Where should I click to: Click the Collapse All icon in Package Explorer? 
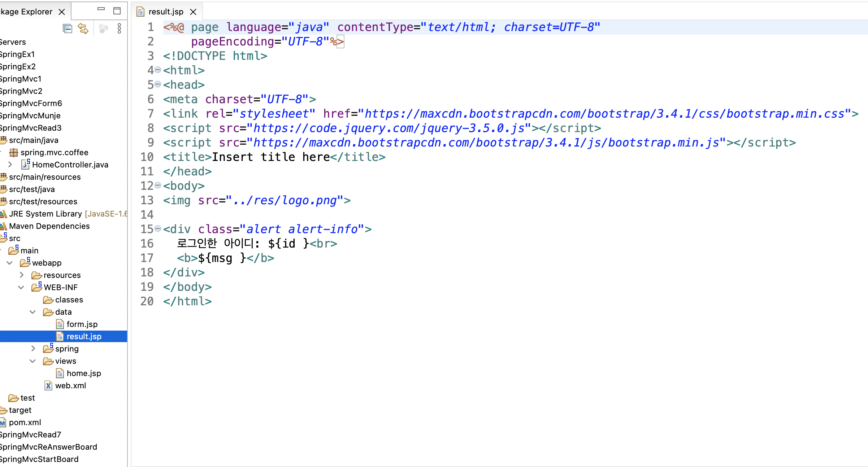68,29
